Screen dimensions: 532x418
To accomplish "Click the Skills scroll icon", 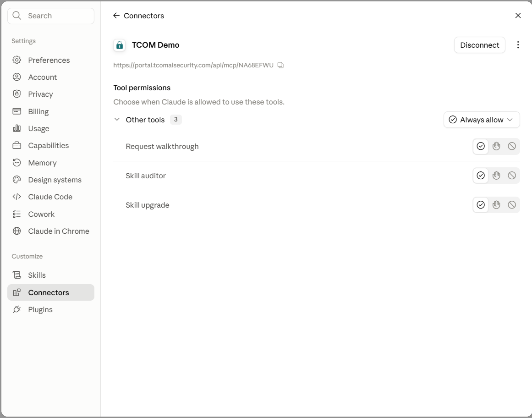I will [16, 275].
